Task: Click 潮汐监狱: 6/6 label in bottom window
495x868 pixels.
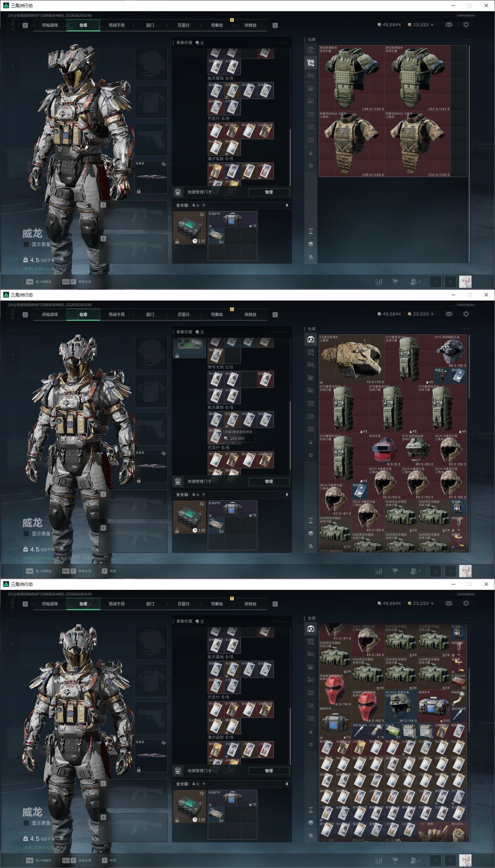Action: [x=220, y=737]
